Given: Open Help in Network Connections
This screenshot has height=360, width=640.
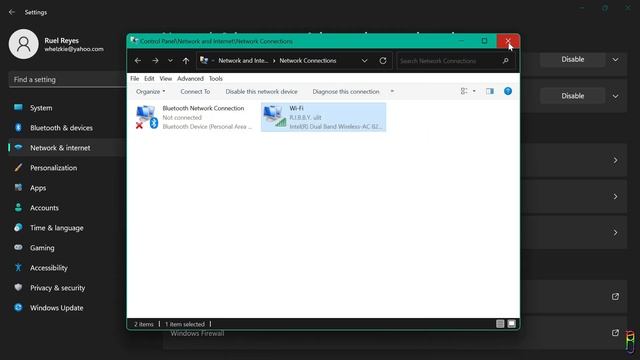Looking at the screenshot, I should 508,91.
